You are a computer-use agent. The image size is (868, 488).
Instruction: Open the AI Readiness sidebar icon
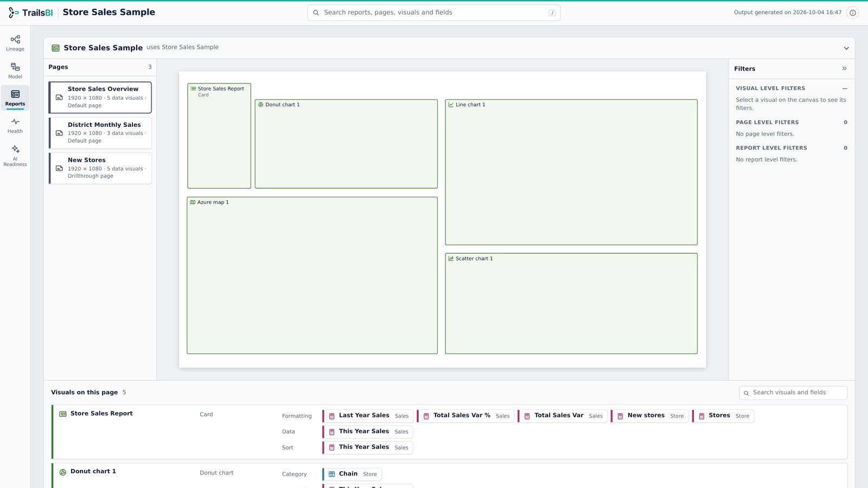point(15,156)
